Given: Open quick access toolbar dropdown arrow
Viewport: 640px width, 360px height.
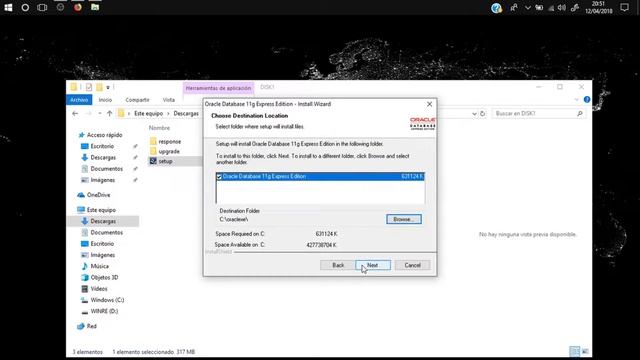Looking at the screenshot, I should tap(108, 87).
